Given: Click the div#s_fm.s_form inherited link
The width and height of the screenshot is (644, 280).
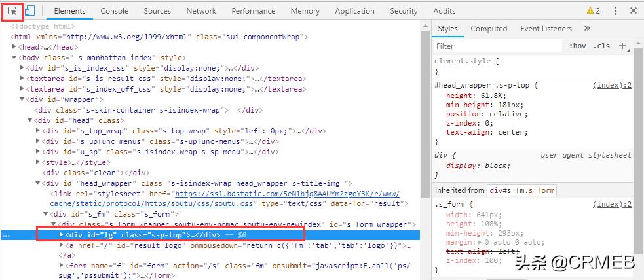Looking at the screenshot, I should coord(521,190).
